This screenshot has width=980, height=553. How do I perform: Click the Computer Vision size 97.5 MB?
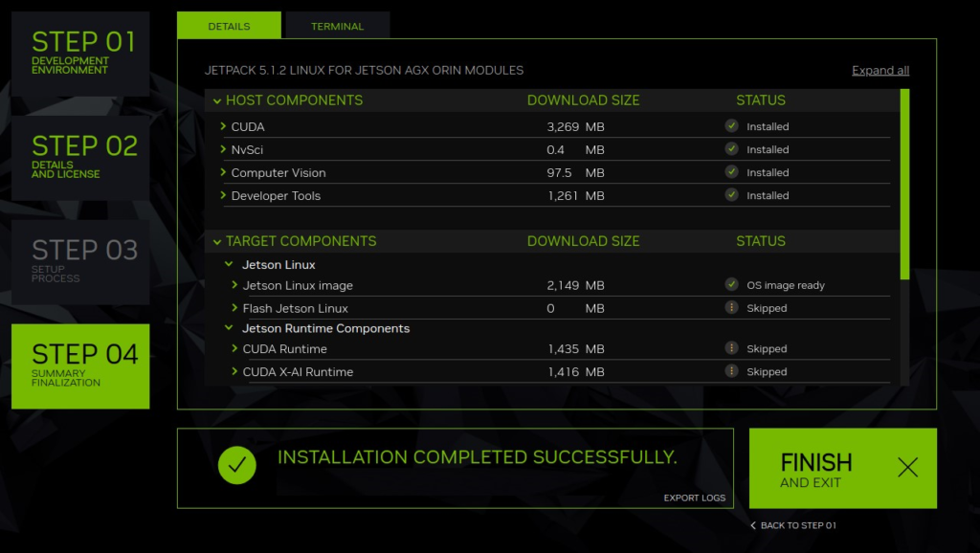[575, 172]
